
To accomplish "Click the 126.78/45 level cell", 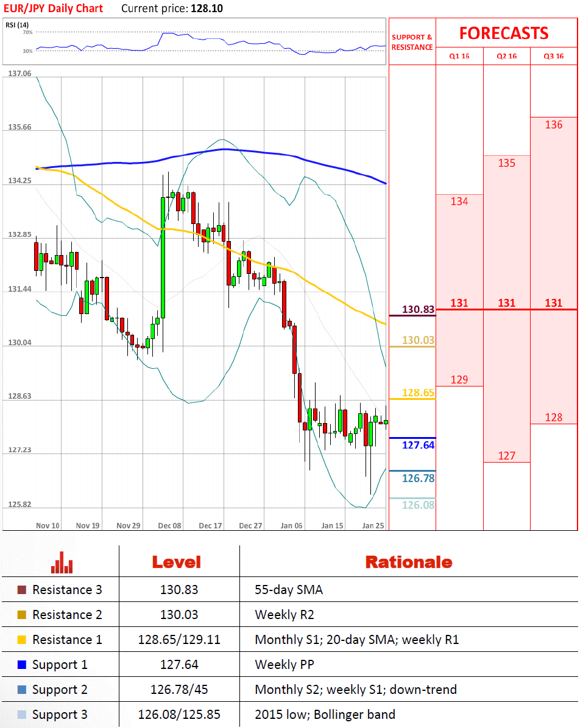I will 179,690.
